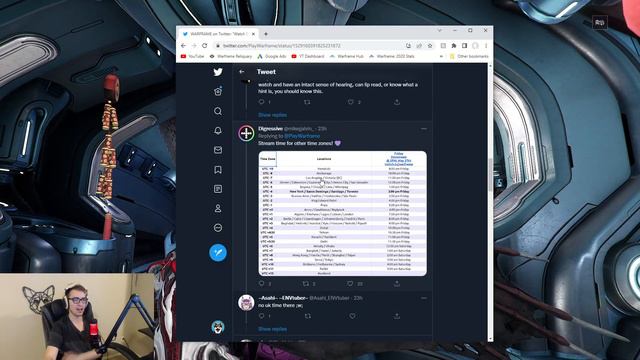Share Asahi's 'no uk time' tweet
The width and height of the screenshot is (640, 360).
point(397,316)
